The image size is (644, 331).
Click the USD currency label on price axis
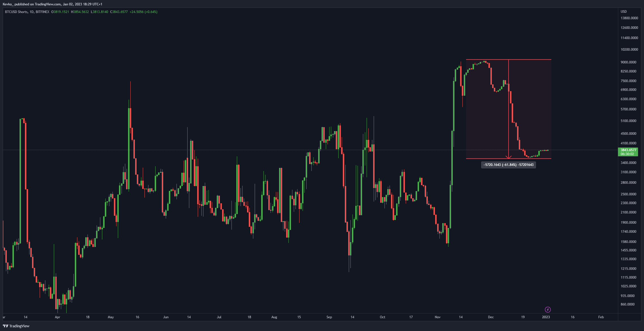pos(624,12)
